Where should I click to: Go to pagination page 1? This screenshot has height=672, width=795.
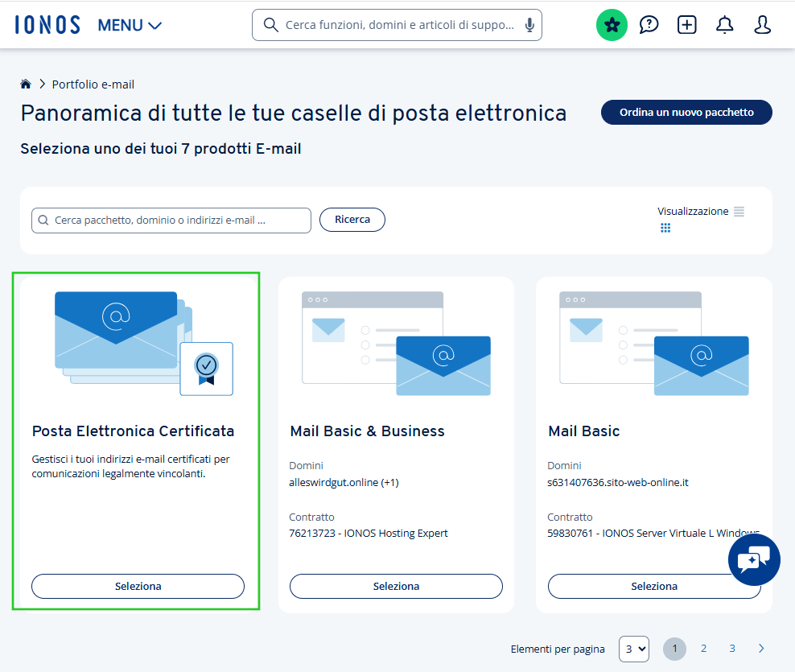pos(674,649)
